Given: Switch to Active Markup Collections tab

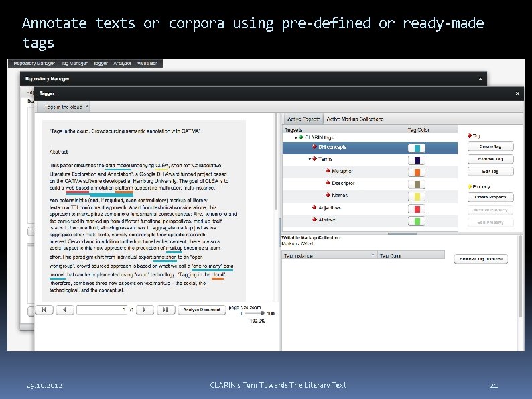Looking at the screenshot, I should [x=355, y=119].
